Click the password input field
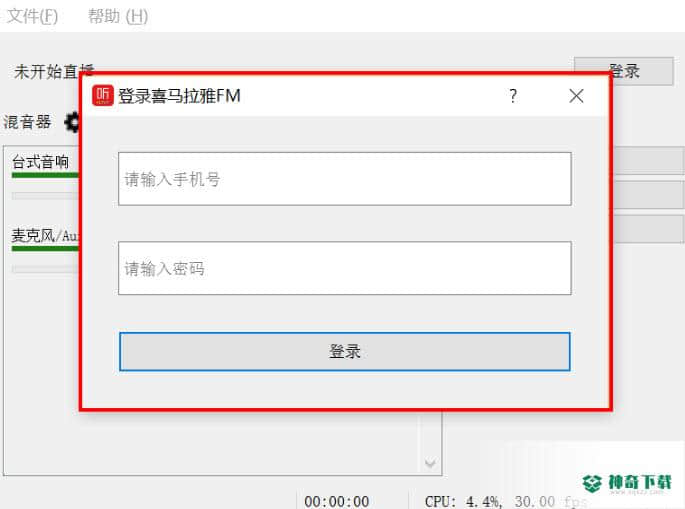This screenshot has height=509, width=685. (x=345, y=268)
